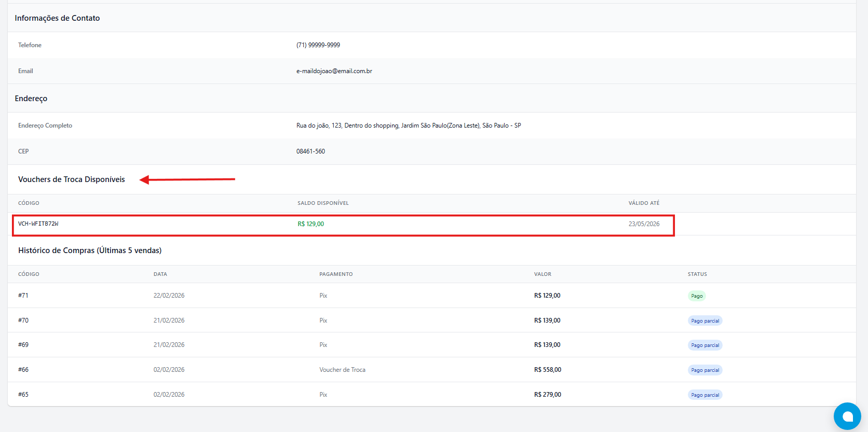Click Pago parcial badge for order #66

[x=705, y=370]
